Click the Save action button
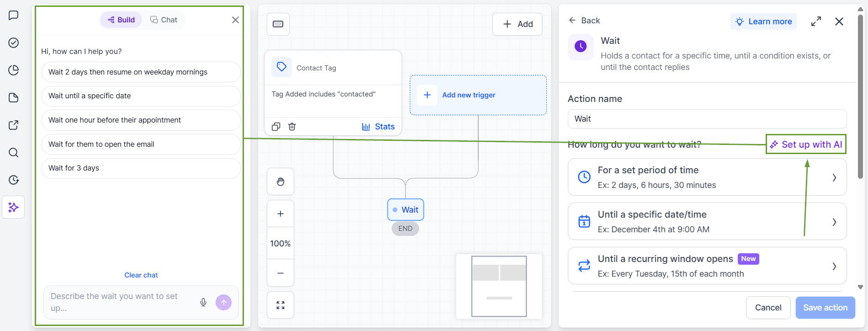This screenshot has width=868, height=331. coord(825,308)
